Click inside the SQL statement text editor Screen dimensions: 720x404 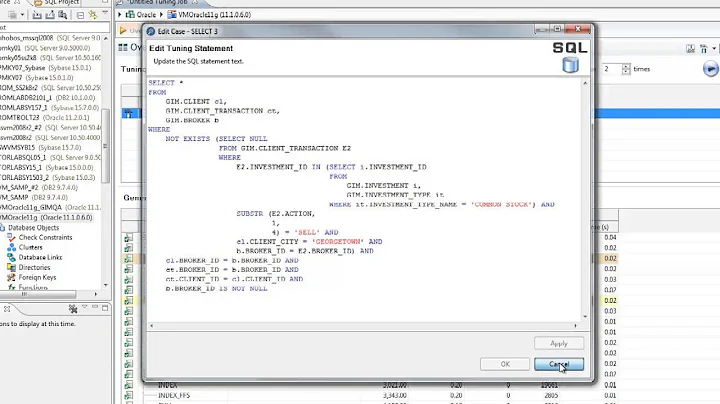364,199
